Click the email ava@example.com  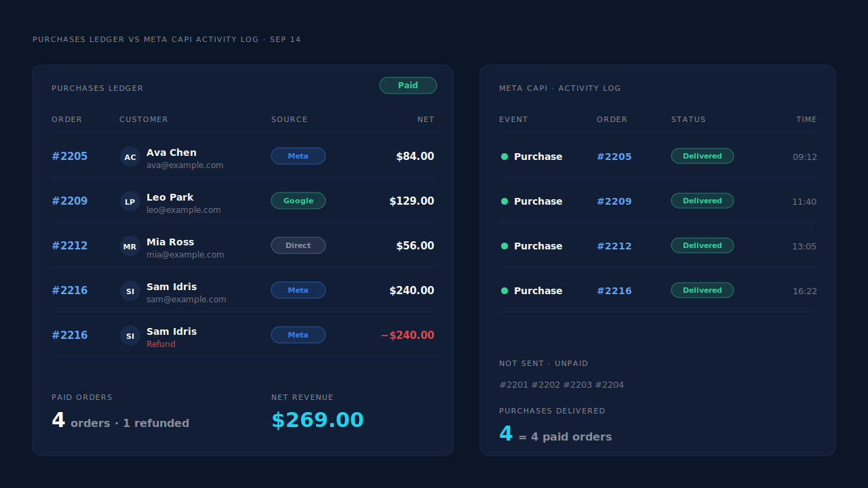[x=185, y=165]
